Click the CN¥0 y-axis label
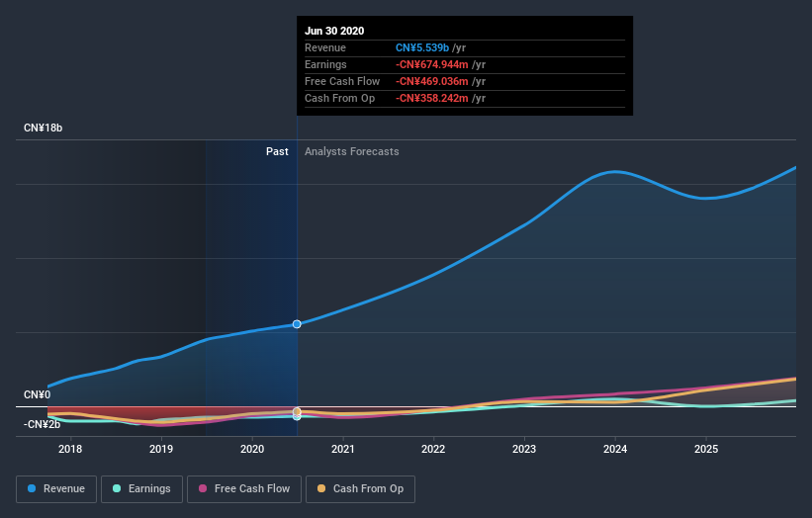The image size is (812, 518). [38, 394]
